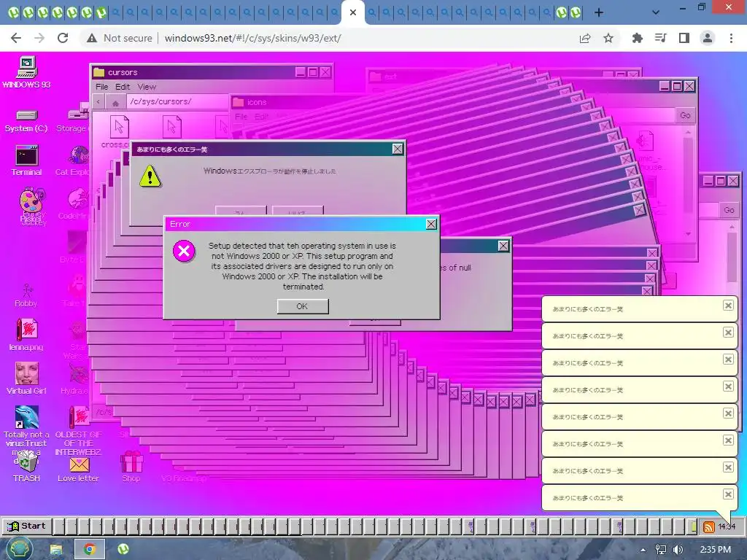
Task: Open the Chrome extensions puzzle icon
Action: pyautogui.click(x=637, y=38)
